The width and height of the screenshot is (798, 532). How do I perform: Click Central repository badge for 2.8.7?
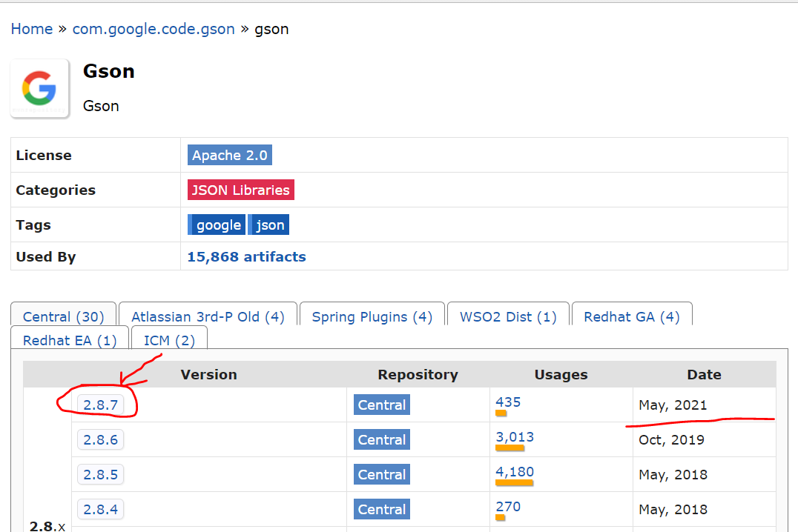tap(382, 405)
